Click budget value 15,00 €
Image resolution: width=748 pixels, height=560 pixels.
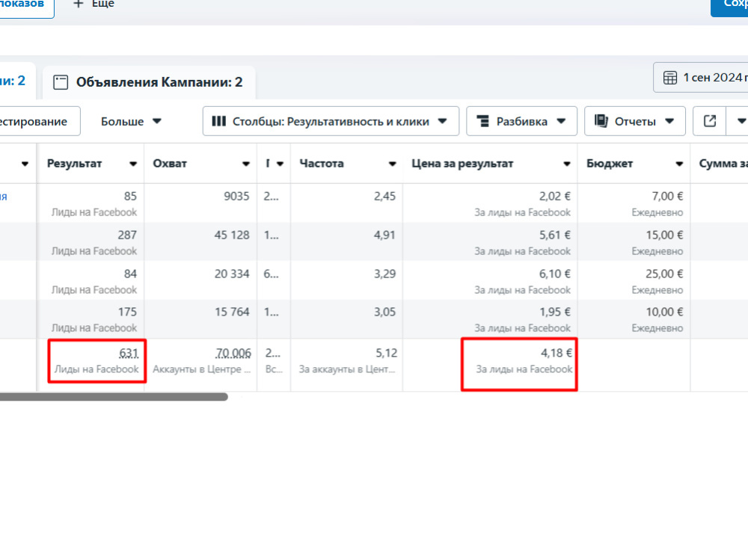tap(664, 235)
